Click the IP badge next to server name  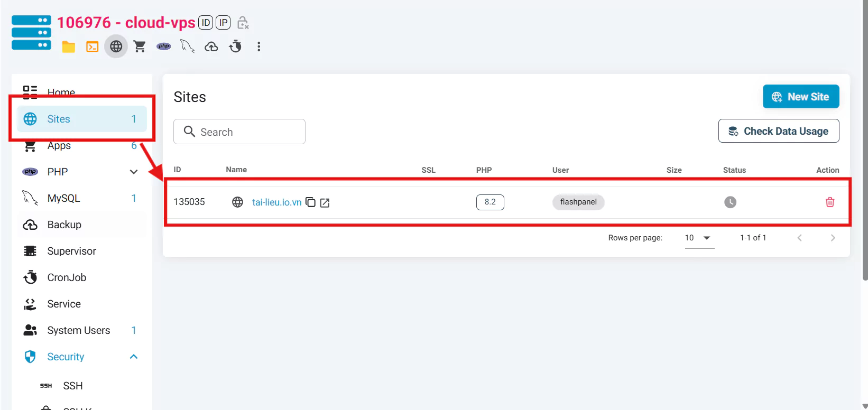click(223, 23)
